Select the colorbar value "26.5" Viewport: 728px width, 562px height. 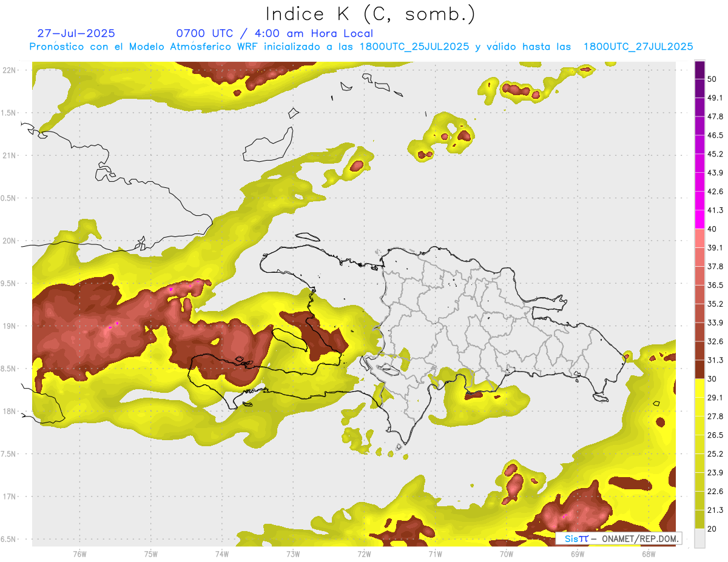(x=715, y=435)
